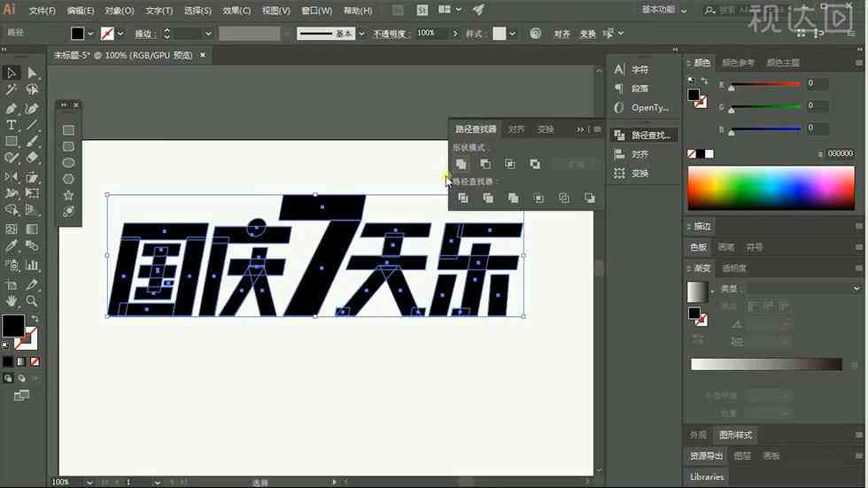The width and height of the screenshot is (868, 488).
Task: Open zoom level dropdown in status bar
Action: pyautogui.click(x=89, y=483)
